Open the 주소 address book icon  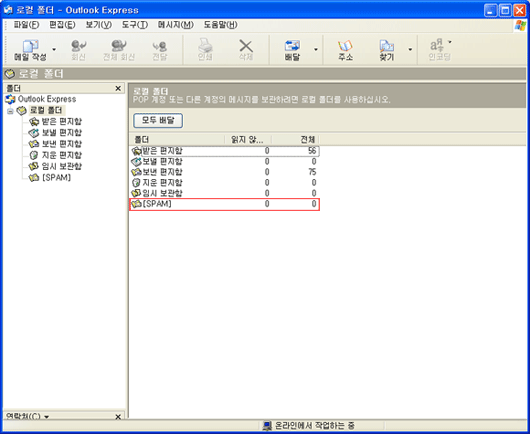[x=345, y=46]
